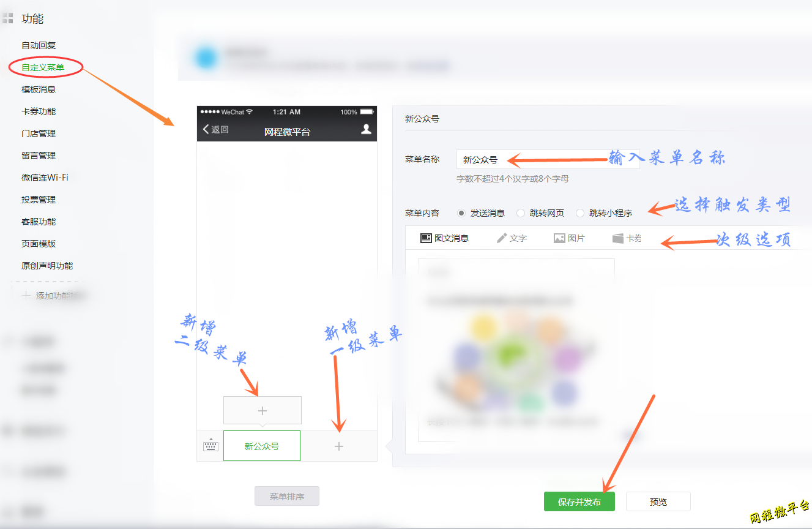Select the 图片 image option
The height and width of the screenshot is (529, 812).
pyautogui.click(x=569, y=238)
